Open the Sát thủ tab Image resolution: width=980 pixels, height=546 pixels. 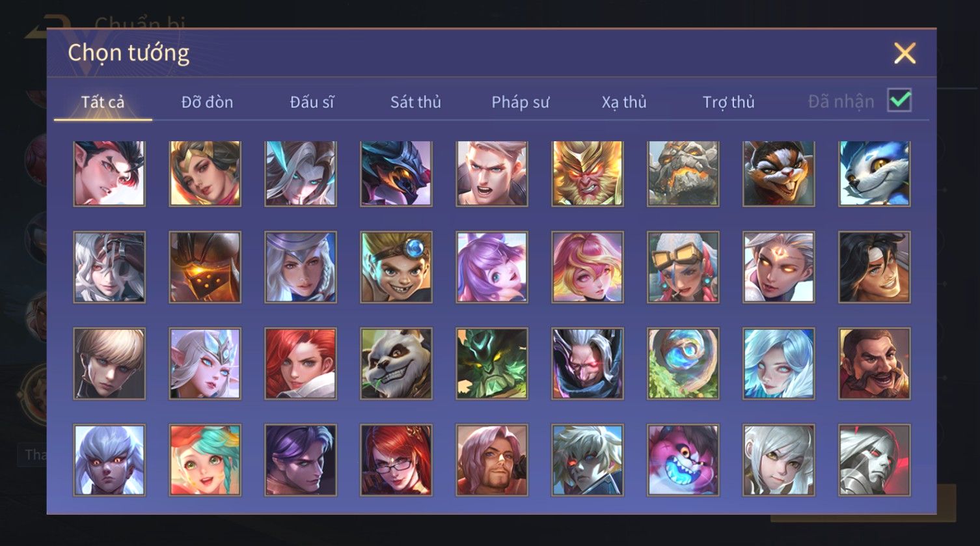[x=416, y=102]
